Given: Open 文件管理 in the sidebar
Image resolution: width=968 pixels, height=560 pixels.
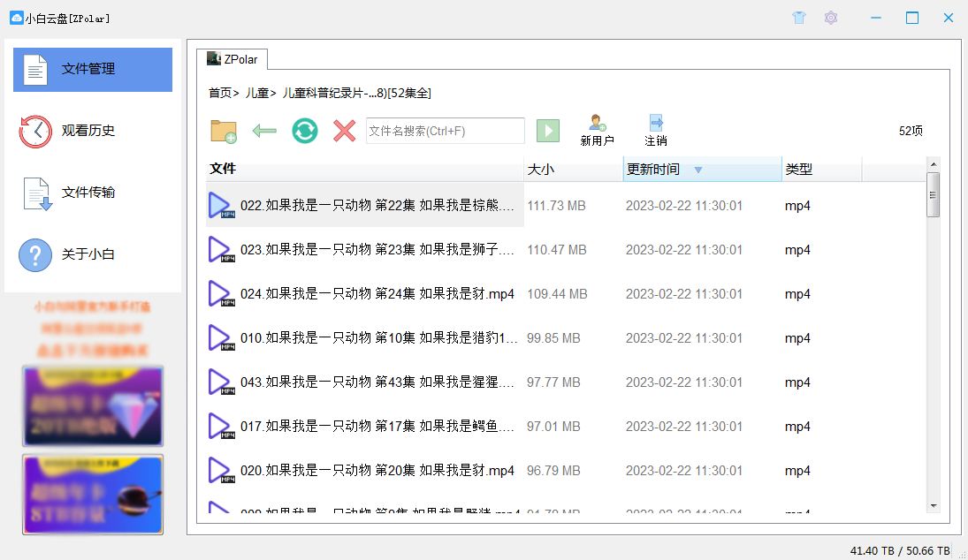Looking at the screenshot, I should pos(93,69).
